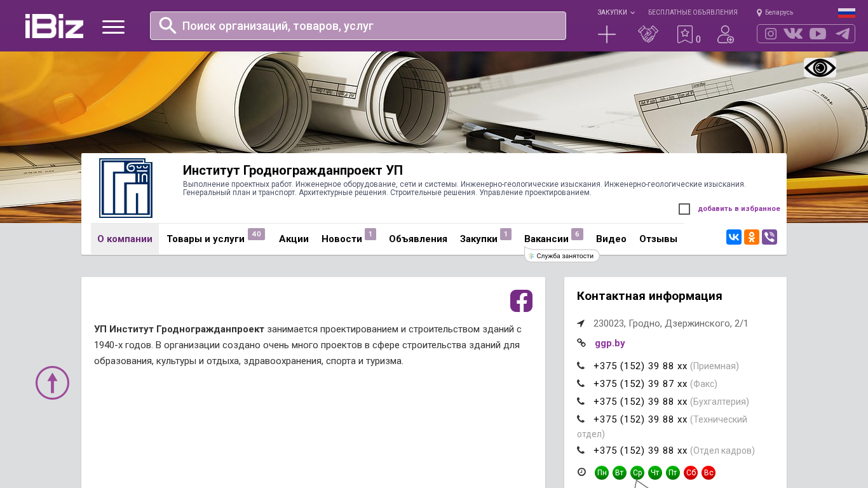This screenshot has height=488, width=868.
Task: Select the Пт weekday circle
Action: coord(673,473)
